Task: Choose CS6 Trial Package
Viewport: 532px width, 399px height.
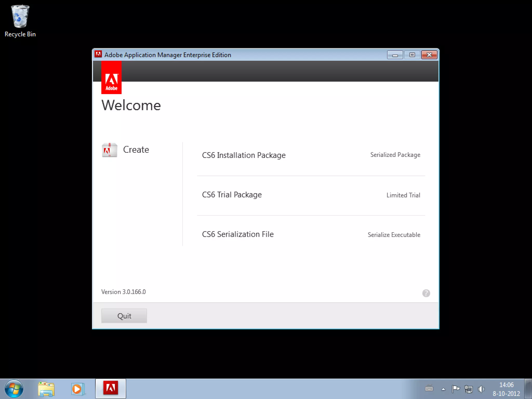Action: pos(232,195)
